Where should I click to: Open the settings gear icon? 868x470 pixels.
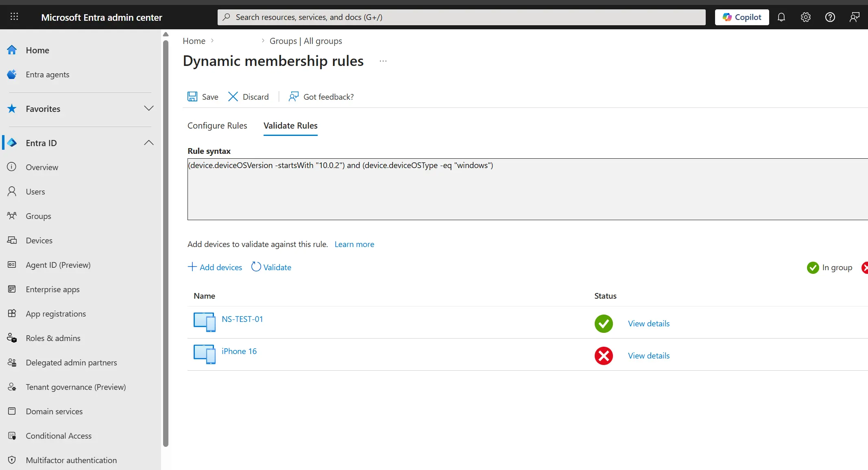coord(805,17)
